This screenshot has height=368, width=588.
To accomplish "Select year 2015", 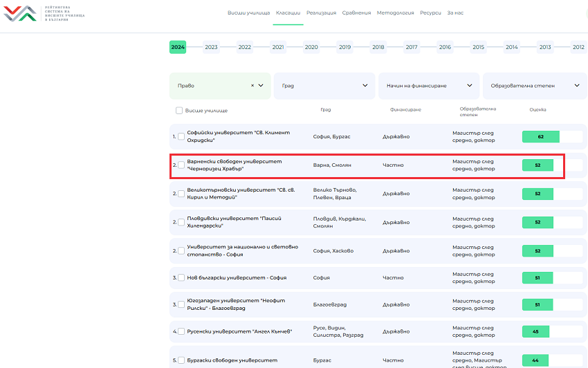I will pyautogui.click(x=478, y=47).
